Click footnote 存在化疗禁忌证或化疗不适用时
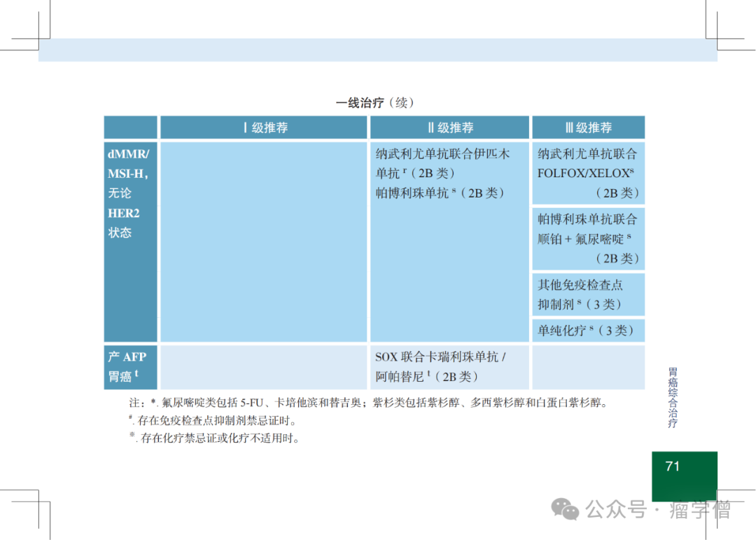This screenshot has height=540, width=756. (x=215, y=438)
